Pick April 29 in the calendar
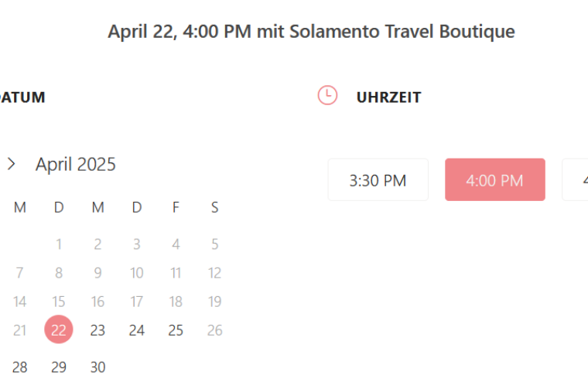 click(59, 367)
